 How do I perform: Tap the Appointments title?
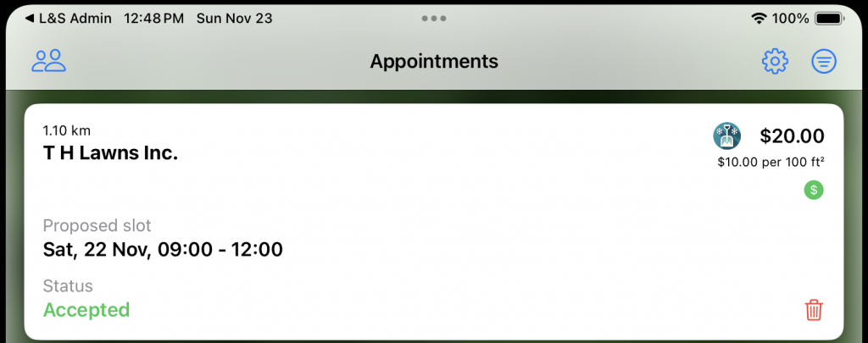[434, 61]
